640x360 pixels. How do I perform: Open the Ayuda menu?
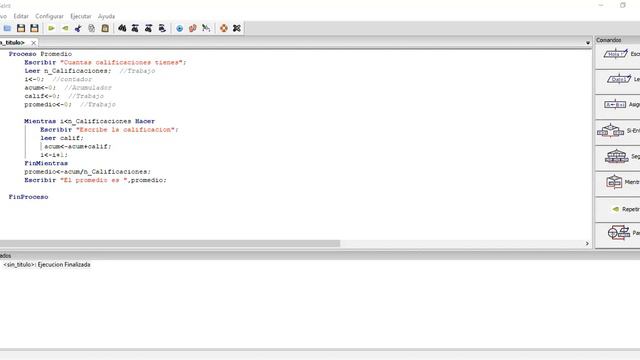pyautogui.click(x=106, y=16)
